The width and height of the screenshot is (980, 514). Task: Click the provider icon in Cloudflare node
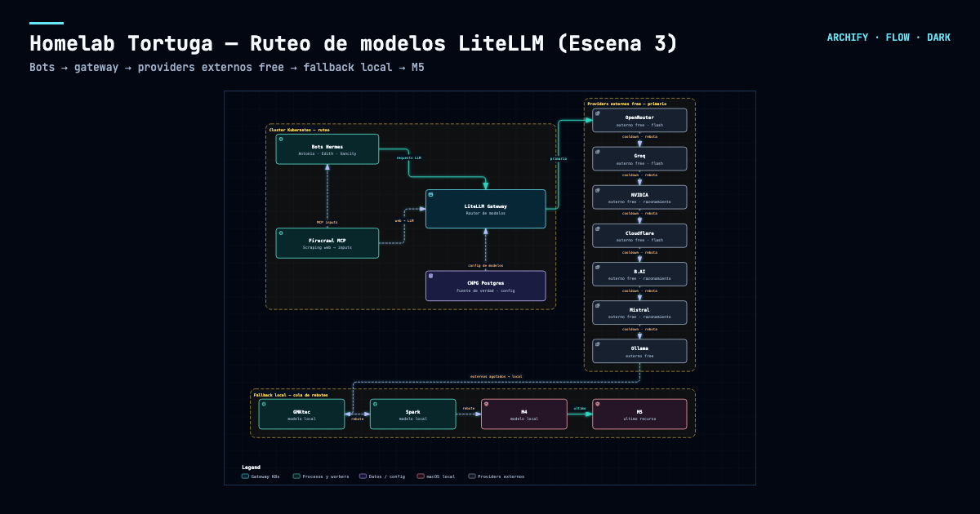pos(598,228)
